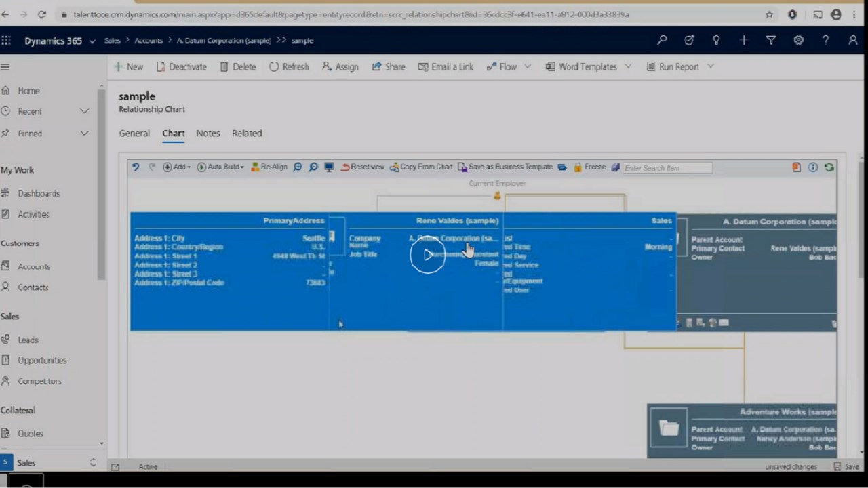Screen dimensions: 868x488
Task: Open Leads in the sidebar
Action: [x=28, y=340]
